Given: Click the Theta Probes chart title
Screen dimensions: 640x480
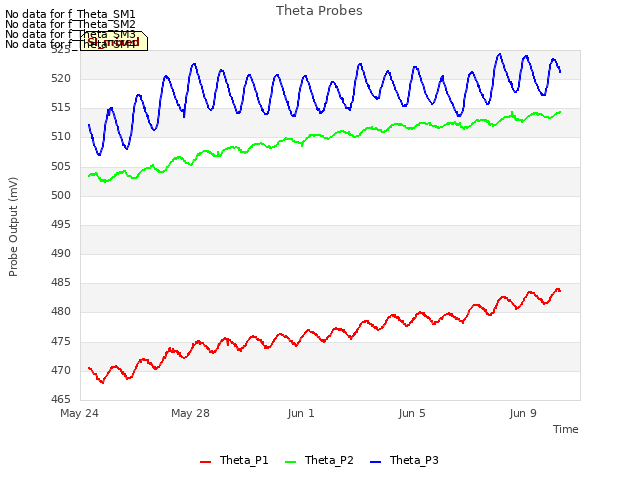Looking at the screenshot, I should (319, 11).
